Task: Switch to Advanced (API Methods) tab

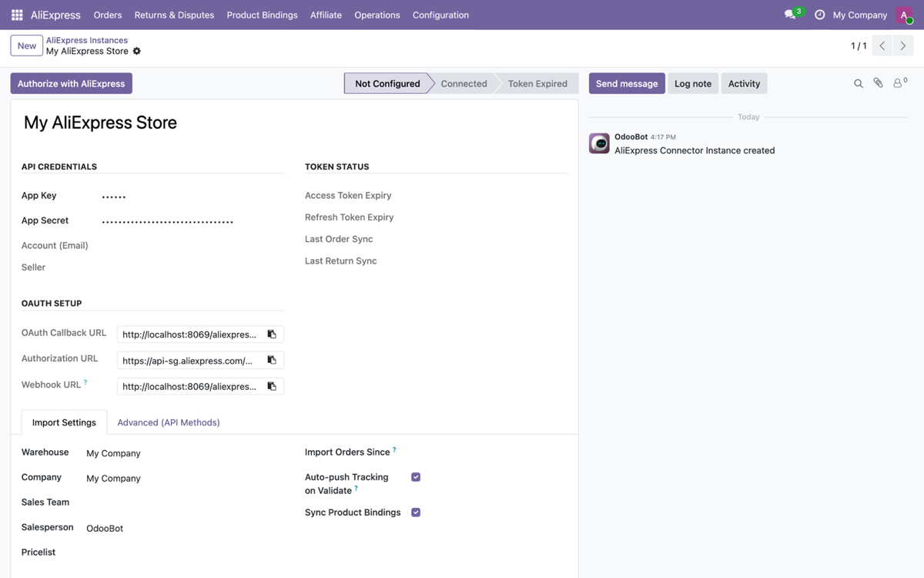Action: click(x=169, y=422)
